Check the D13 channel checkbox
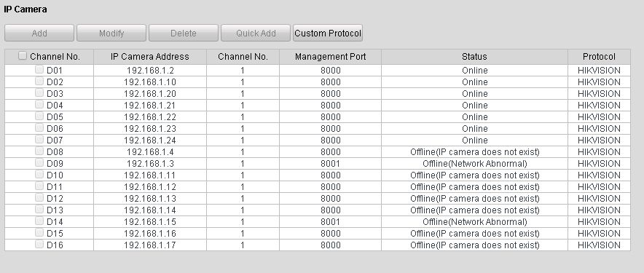644x273 pixels. pyautogui.click(x=39, y=210)
